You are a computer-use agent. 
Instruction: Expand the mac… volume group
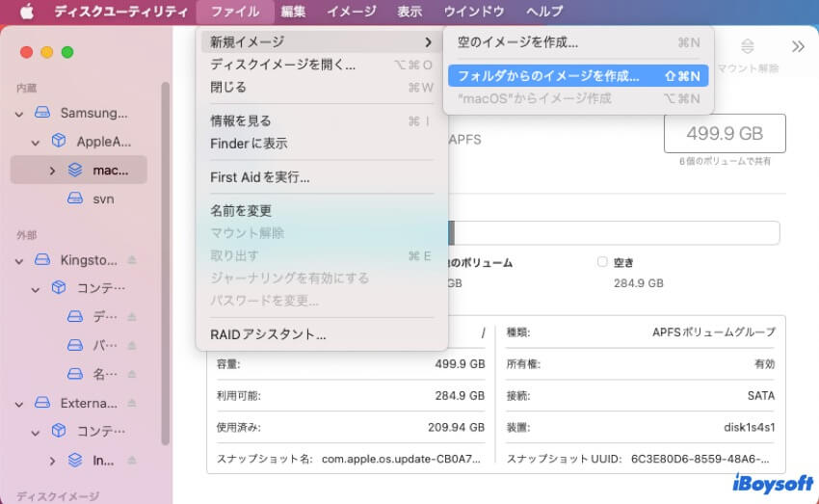(52, 171)
